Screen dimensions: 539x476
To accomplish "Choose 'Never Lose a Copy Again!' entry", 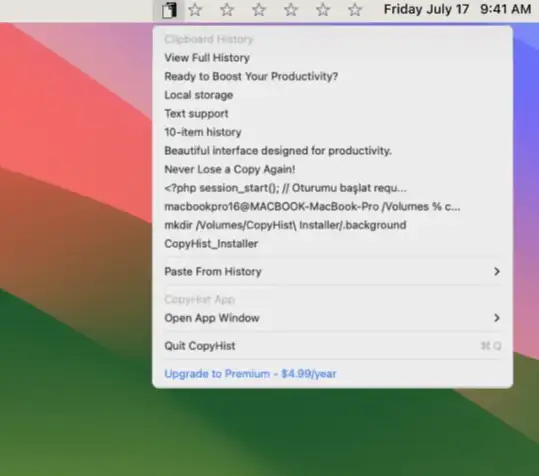I will 332,169.
